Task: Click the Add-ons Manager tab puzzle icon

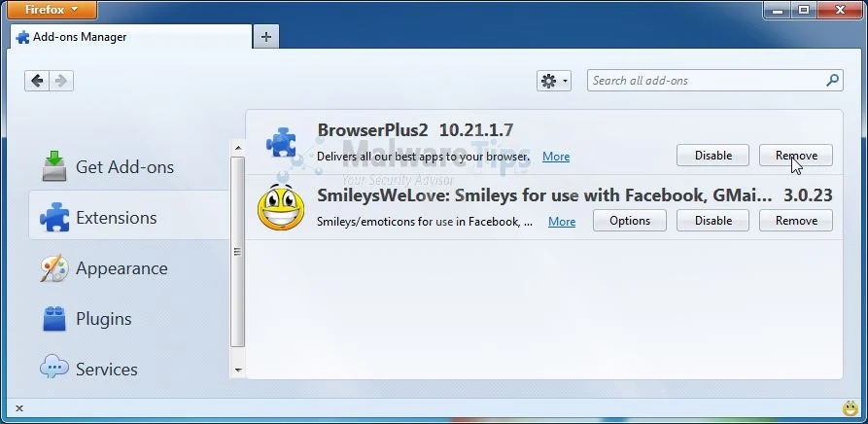Action: click(22, 37)
